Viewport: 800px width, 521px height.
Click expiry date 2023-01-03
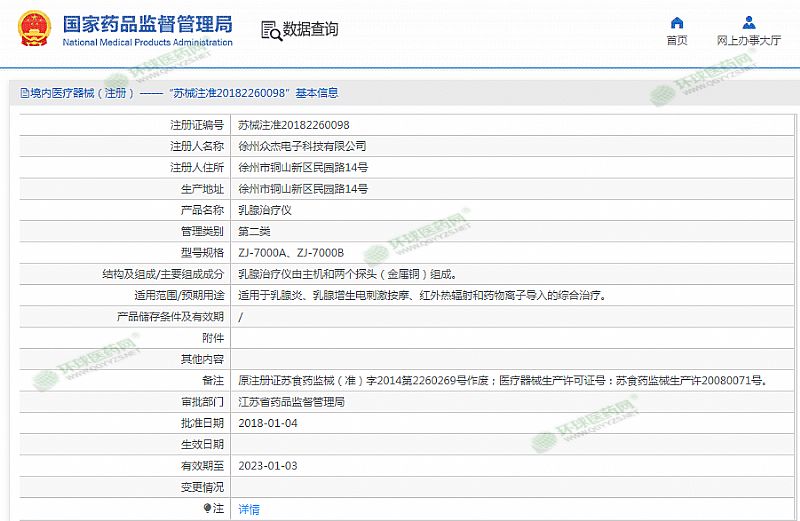[x=268, y=466]
